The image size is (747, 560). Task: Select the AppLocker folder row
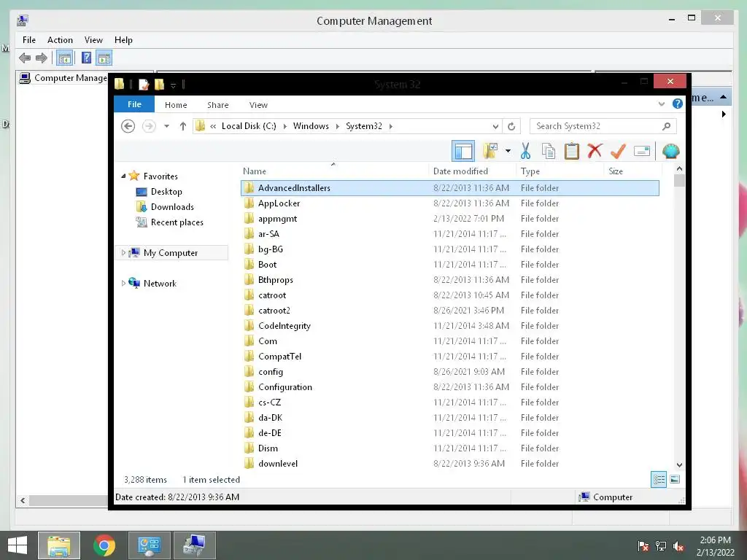pyautogui.click(x=449, y=203)
